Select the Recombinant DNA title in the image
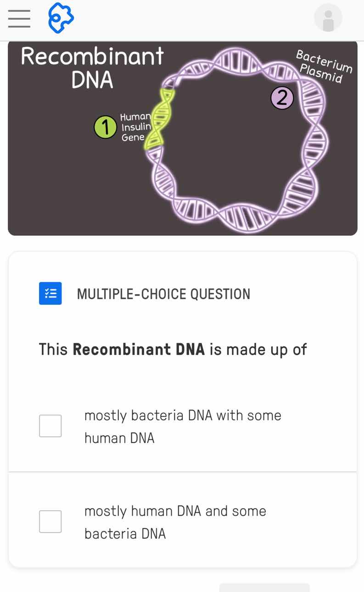Viewport: 364px width, 592px height. [92, 67]
